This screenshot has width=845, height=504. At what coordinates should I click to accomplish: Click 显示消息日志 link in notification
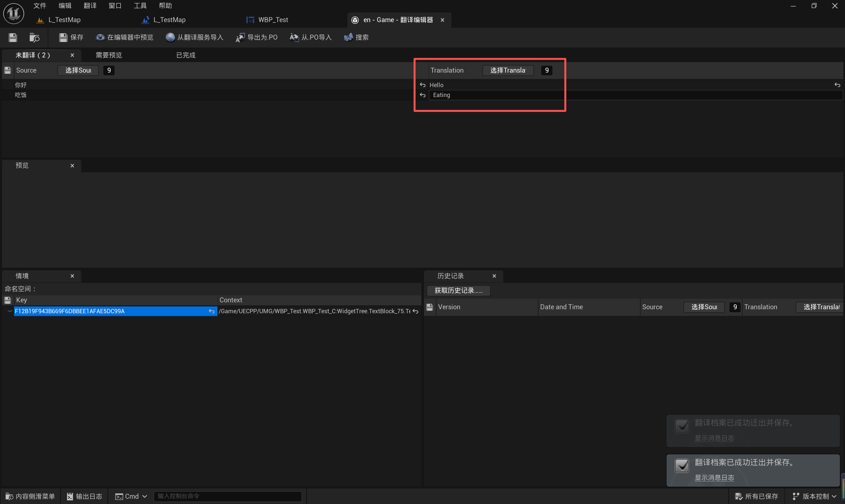(714, 478)
